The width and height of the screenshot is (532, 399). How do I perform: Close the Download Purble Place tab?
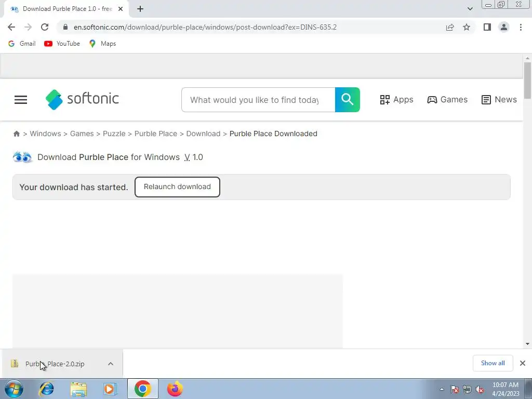point(121,9)
